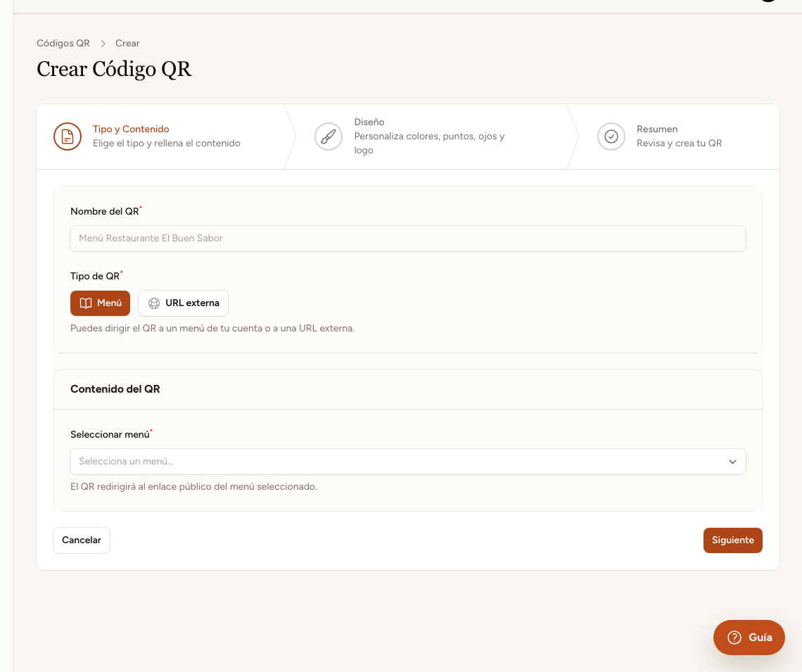Click the dropdown chevron in Seleccionar menú
Image resolution: width=802 pixels, height=672 pixels.
pyautogui.click(x=732, y=462)
